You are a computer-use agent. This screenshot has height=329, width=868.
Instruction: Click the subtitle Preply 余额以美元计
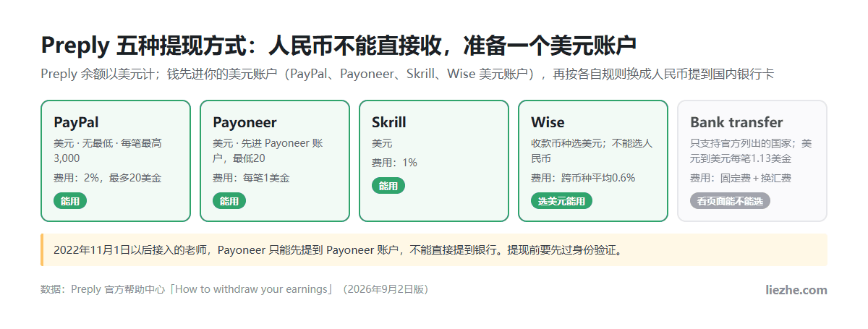(x=407, y=74)
